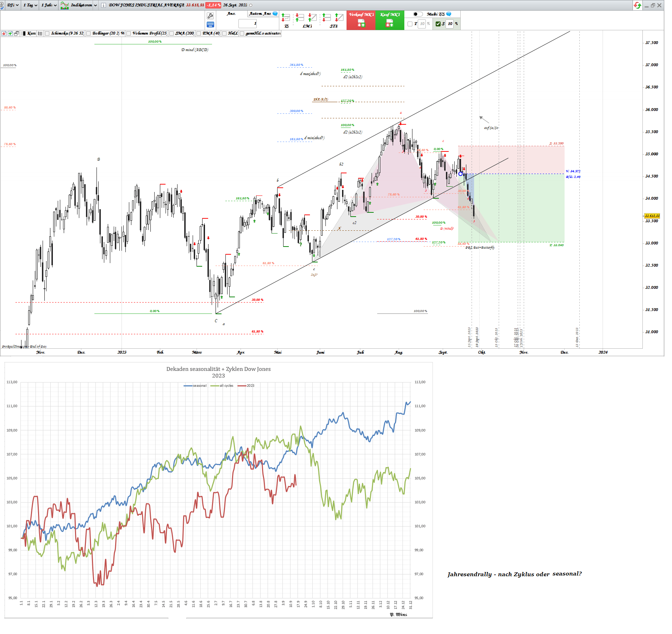Click the 'all cycles' legend entry
The height and width of the screenshot is (634, 672).
tap(222, 386)
